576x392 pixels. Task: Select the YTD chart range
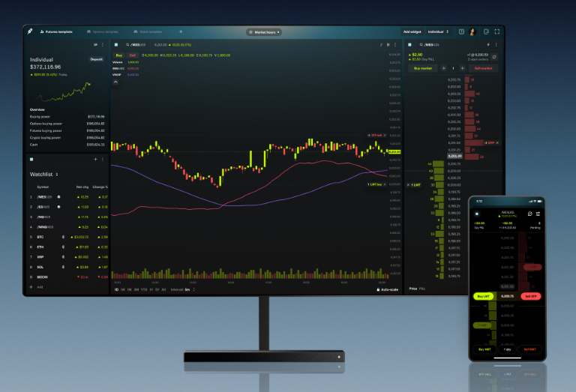[x=144, y=289]
